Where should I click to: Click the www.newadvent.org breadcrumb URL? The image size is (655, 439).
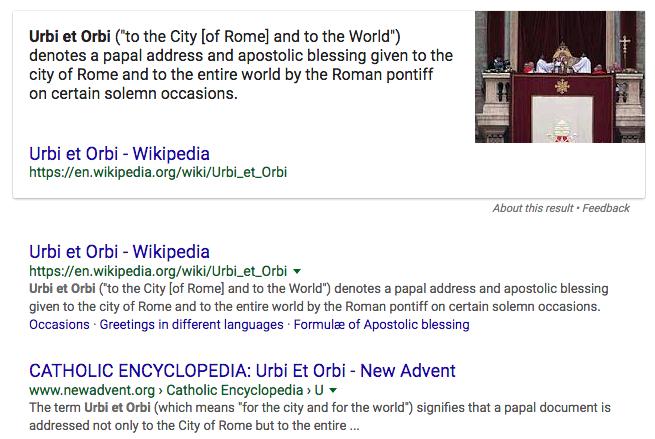[x=92, y=390]
